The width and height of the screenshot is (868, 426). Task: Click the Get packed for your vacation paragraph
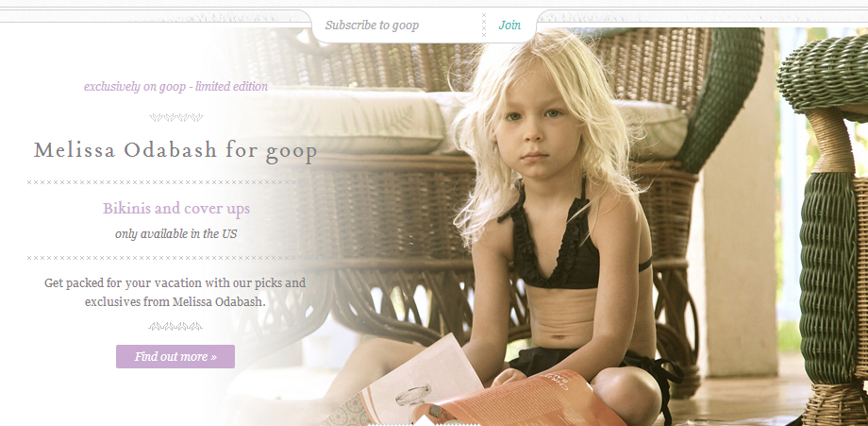175,293
